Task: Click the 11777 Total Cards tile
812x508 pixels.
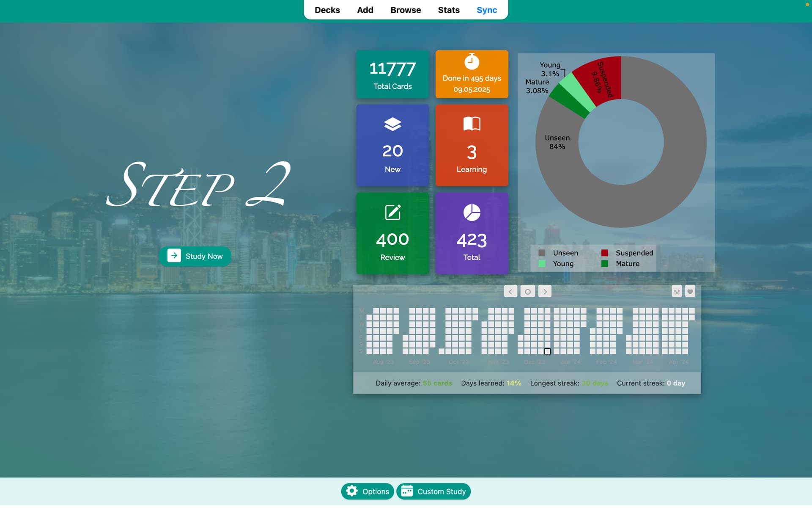Action: (392, 75)
